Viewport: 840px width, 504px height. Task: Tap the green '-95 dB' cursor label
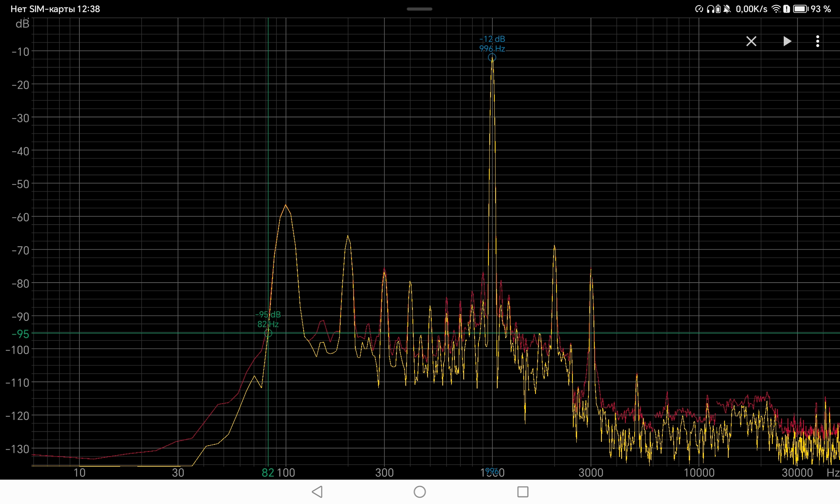[268, 315]
